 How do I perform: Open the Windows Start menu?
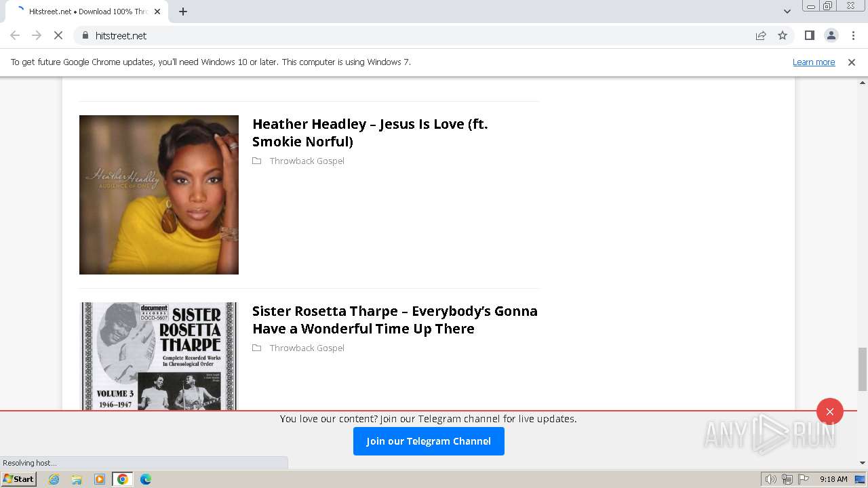tap(19, 479)
